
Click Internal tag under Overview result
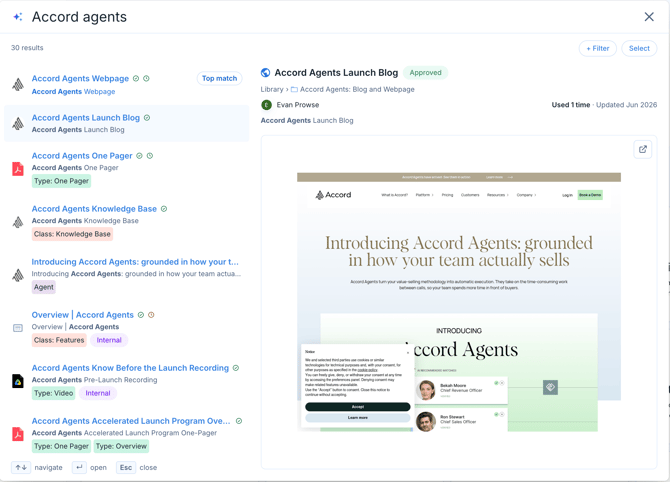point(109,340)
